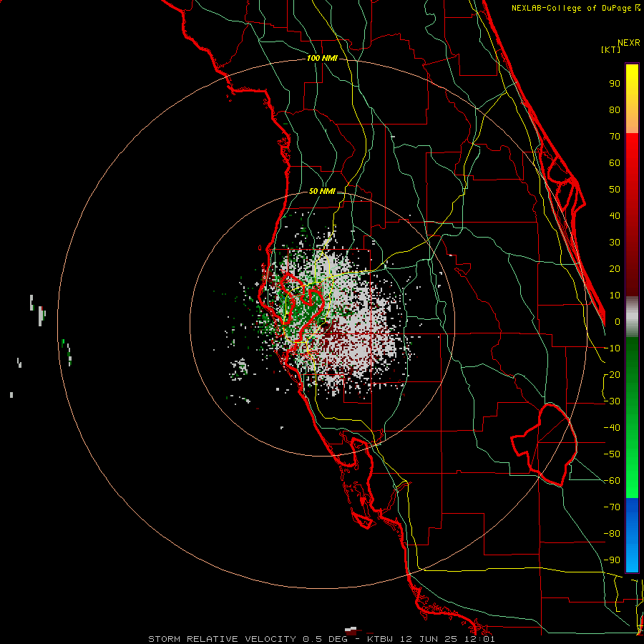The width and height of the screenshot is (644, 644).
Task: Select the positive 70 scale value
Action: pos(615,137)
